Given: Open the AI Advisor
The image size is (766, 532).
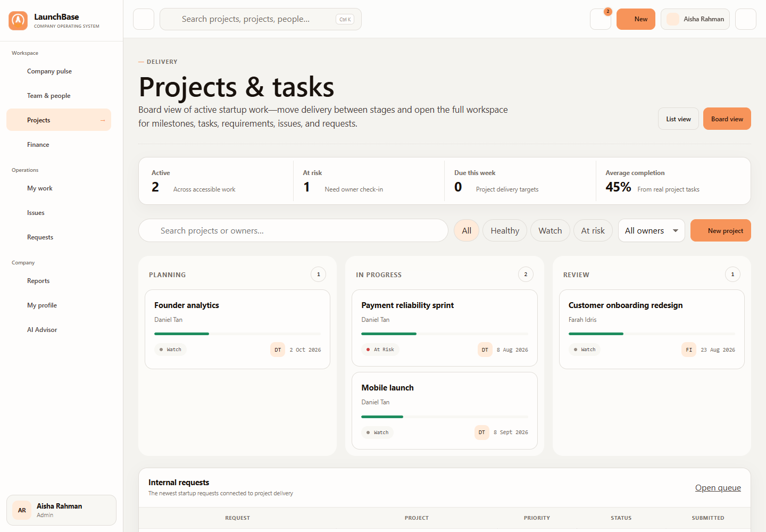Looking at the screenshot, I should coord(59,330).
